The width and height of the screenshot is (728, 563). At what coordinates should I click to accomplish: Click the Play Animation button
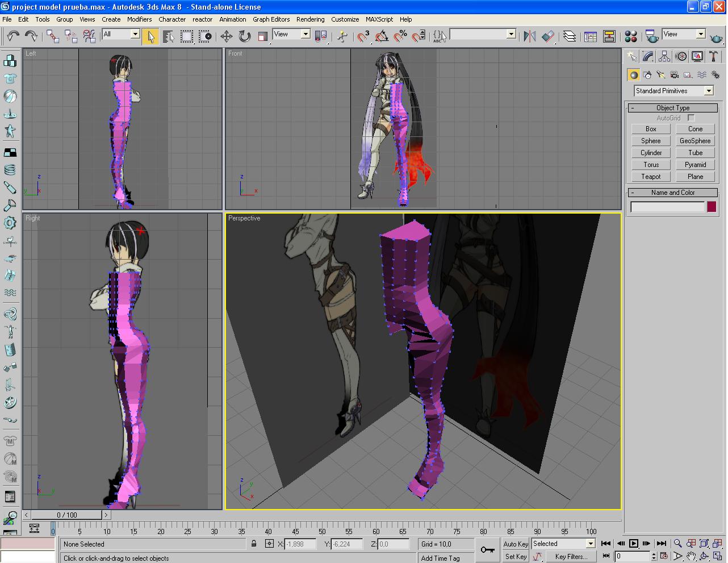(633, 544)
